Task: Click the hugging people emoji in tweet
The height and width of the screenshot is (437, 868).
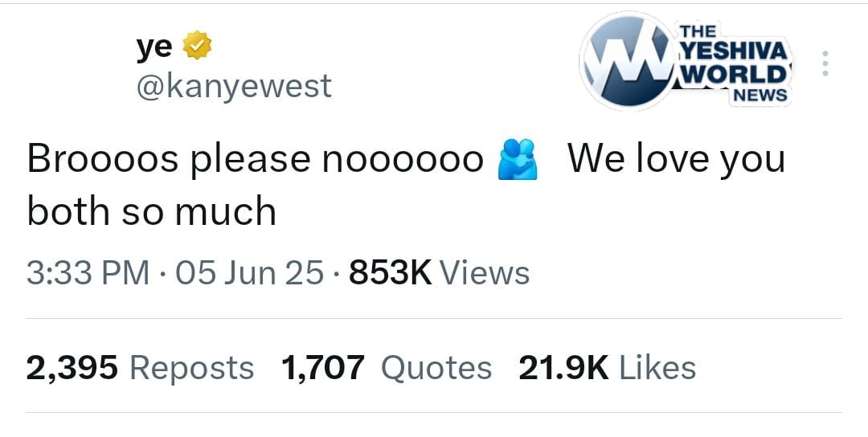Action: [x=517, y=159]
